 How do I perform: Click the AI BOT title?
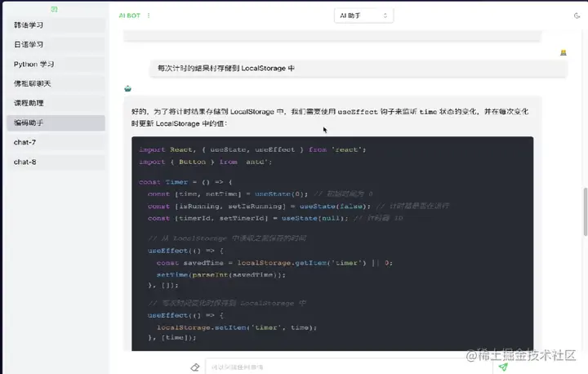pyautogui.click(x=129, y=16)
